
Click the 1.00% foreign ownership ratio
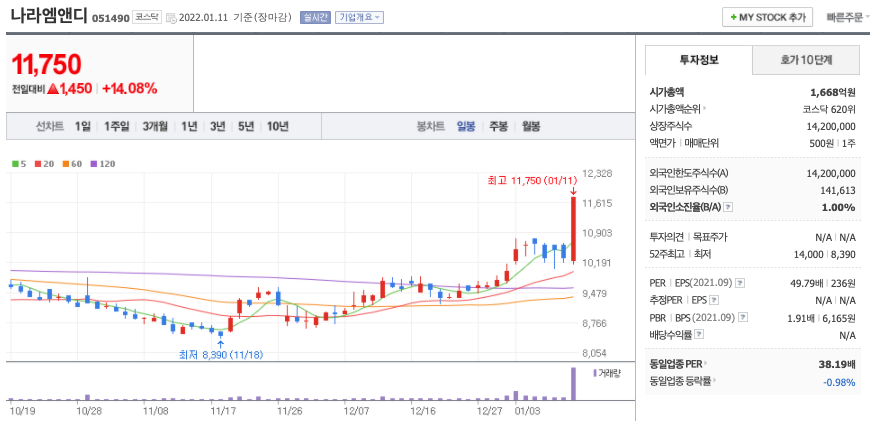point(841,207)
